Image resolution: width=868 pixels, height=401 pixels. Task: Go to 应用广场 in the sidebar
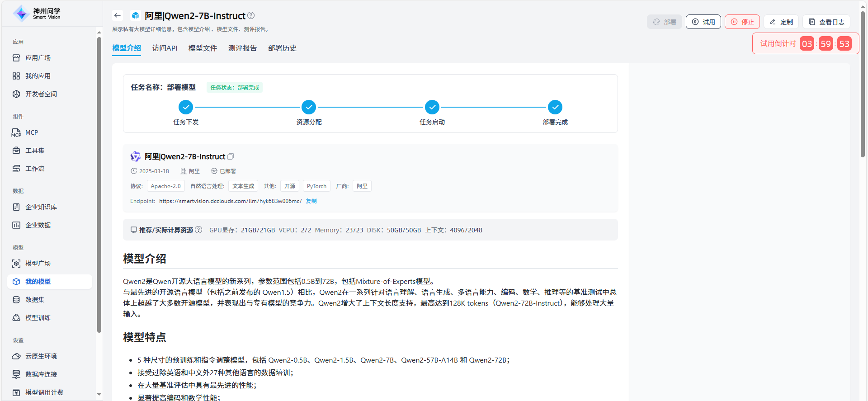pyautogui.click(x=38, y=58)
